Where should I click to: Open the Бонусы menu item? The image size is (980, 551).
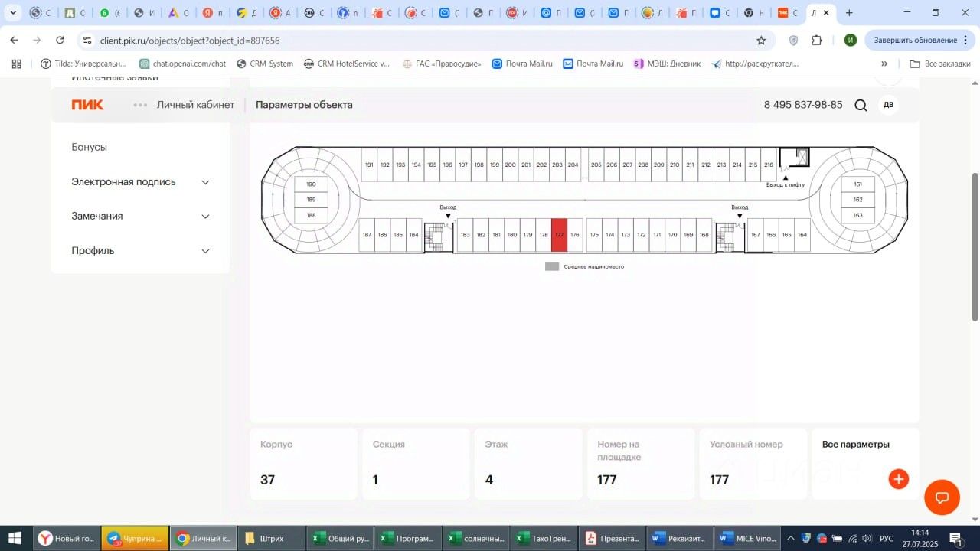pos(90,147)
